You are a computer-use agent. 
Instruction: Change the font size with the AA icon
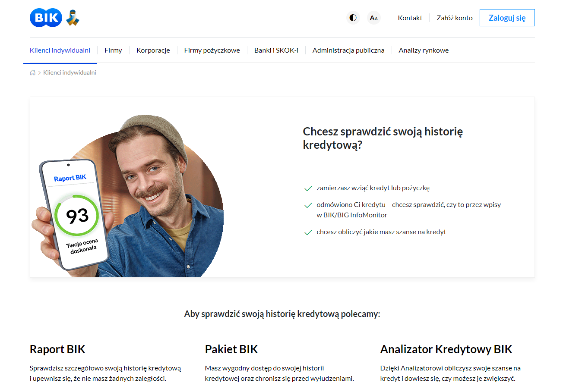point(374,18)
